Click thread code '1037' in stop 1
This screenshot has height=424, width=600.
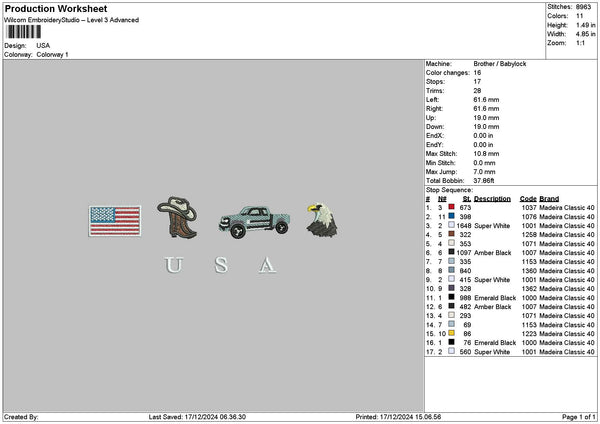tap(529, 208)
